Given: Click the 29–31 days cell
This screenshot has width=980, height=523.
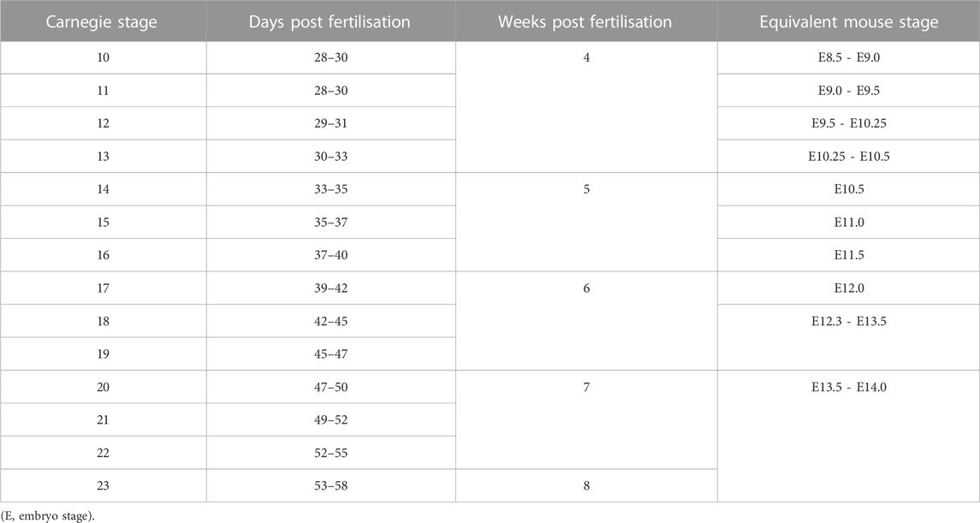Looking at the screenshot, I should pyautogui.click(x=330, y=123).
